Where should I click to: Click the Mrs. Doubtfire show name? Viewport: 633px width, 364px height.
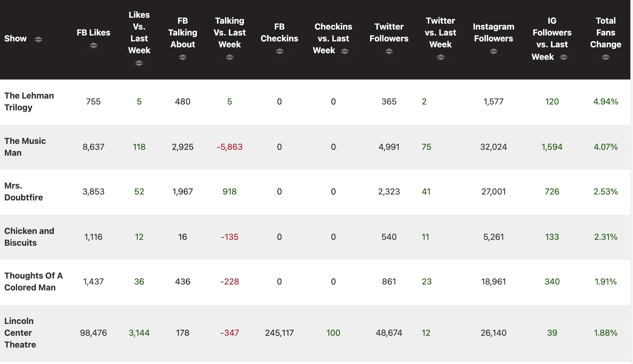(23, 192)
